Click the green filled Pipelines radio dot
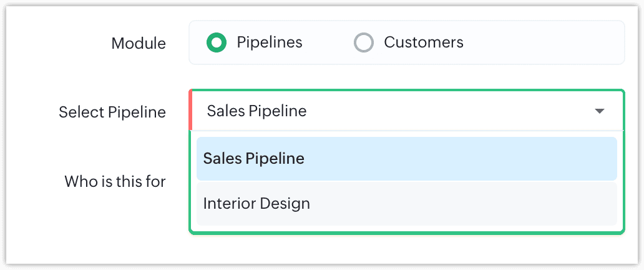This screenshot has height=270, width=644. click(x=217, y=42)
